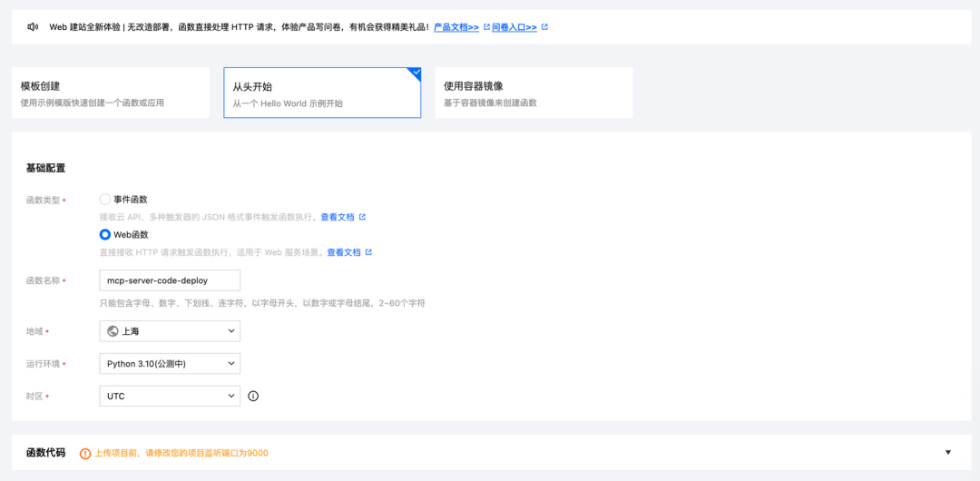This screenshot has width=980, height=481.
Task: Click the 基础配置 section heading
Action: [45, 168]
